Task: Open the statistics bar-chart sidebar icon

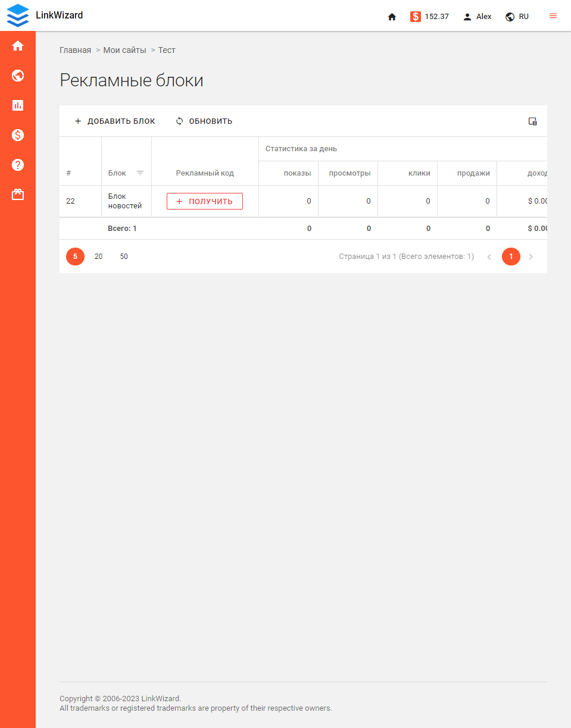Action: click(18, 105)
